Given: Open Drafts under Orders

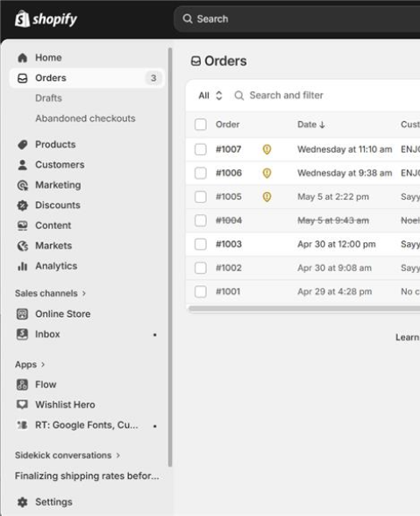Looking at the screenshot, I should click(x=49, y=98).
